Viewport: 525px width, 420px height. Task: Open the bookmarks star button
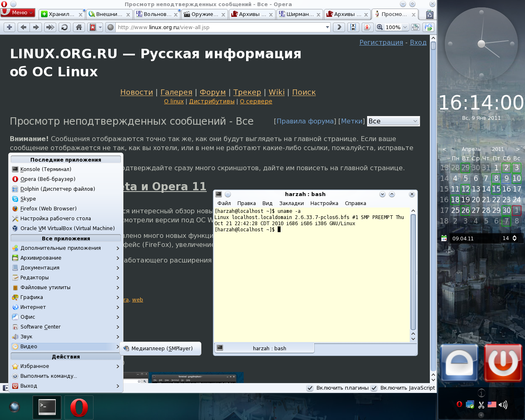pos(93,27)
